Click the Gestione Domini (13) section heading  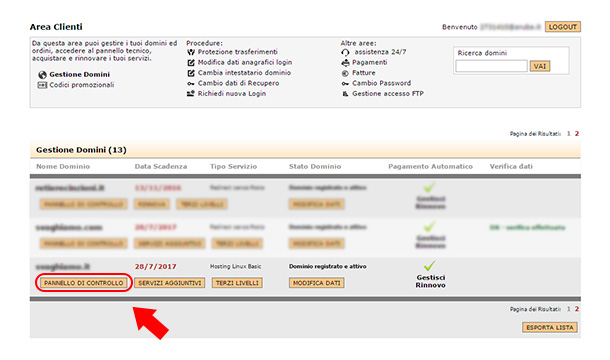81,150
